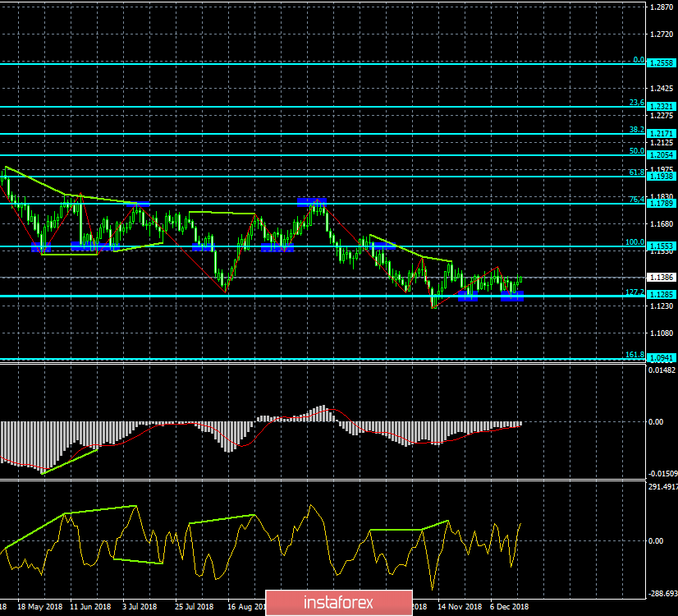The image size is (678, 616).
Task: Click the CCI scale value -288.693
Action: [663, 594]
